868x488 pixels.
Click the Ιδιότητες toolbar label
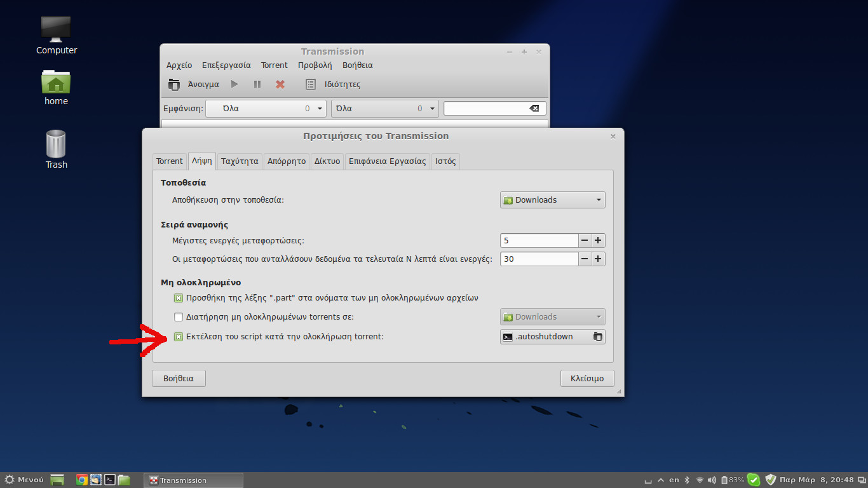(x=342, y=84)
